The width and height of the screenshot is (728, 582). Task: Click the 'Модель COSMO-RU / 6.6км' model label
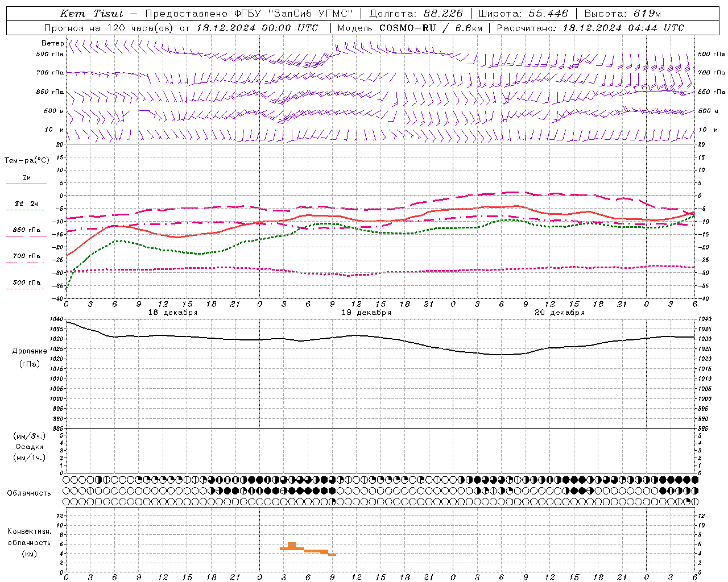coord(409,28)
